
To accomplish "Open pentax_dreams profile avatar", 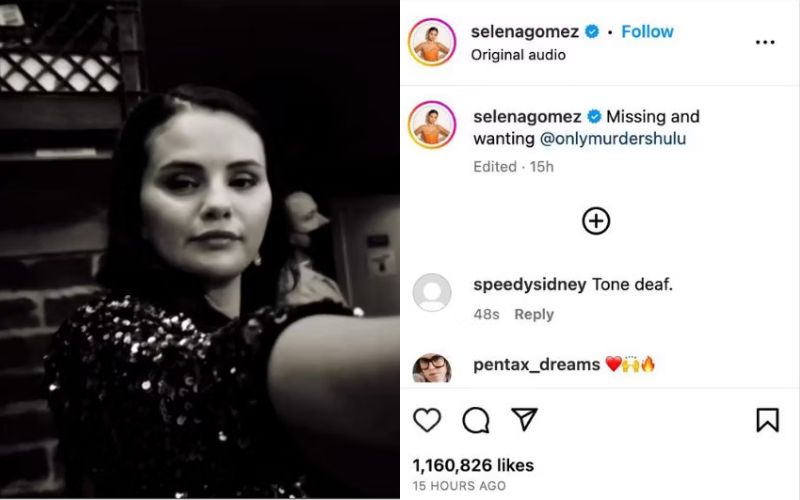I will (432, 368).
